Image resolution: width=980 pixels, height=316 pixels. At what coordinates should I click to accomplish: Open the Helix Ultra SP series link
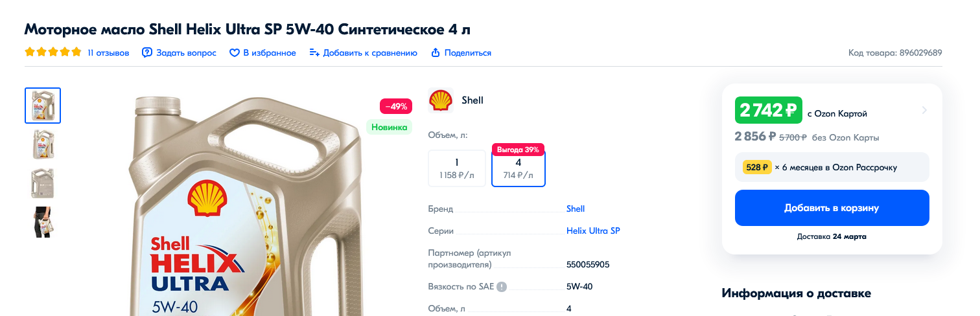tap(593, 231)
